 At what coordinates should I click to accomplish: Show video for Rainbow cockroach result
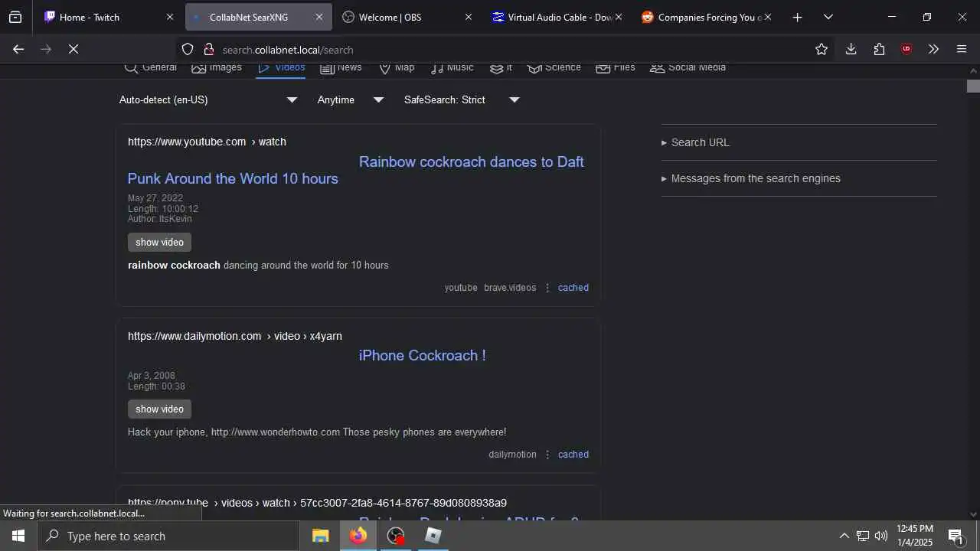pos(159,242)
